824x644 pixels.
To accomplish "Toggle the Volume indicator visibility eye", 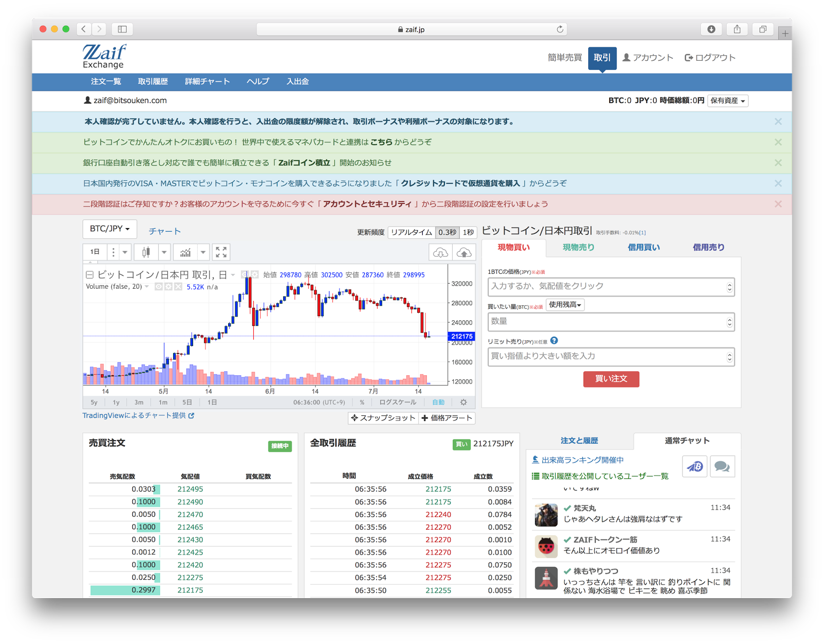I will [159, 287].
